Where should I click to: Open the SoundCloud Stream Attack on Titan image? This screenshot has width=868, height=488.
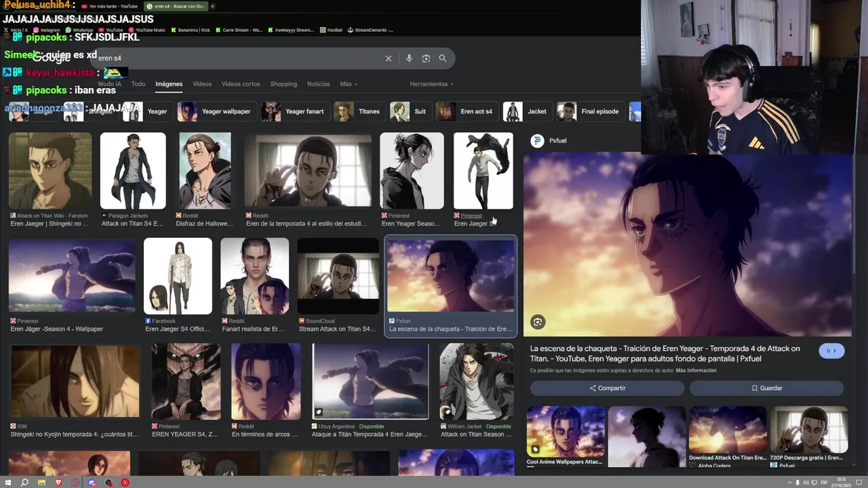tap(338, 276)
